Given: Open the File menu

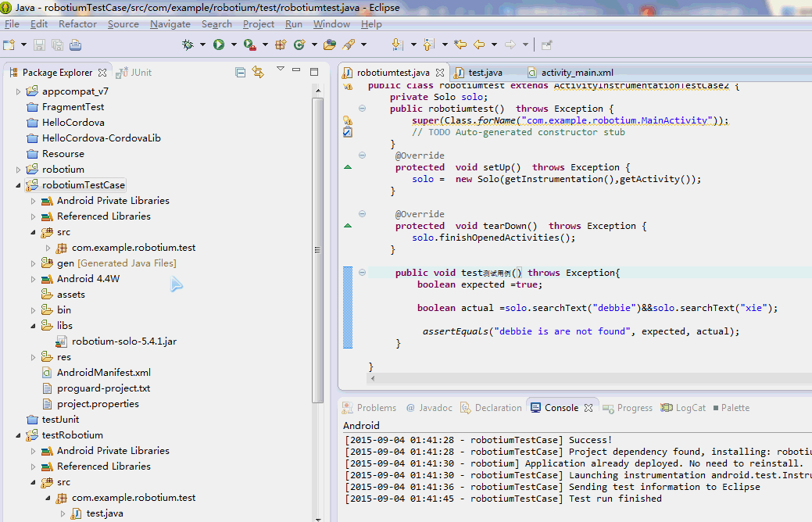Looking at the screenshot, I should 12,24.
